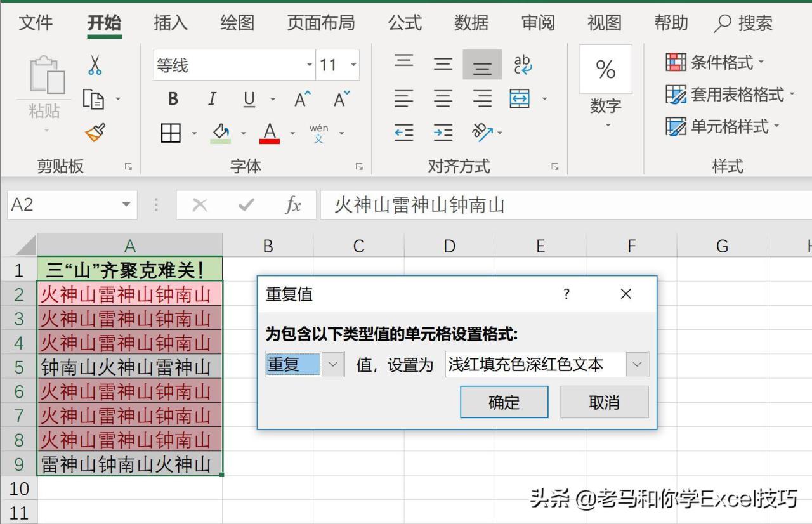The image size is (812, 524).
Task: Align text left
Action: pos(404,99)
